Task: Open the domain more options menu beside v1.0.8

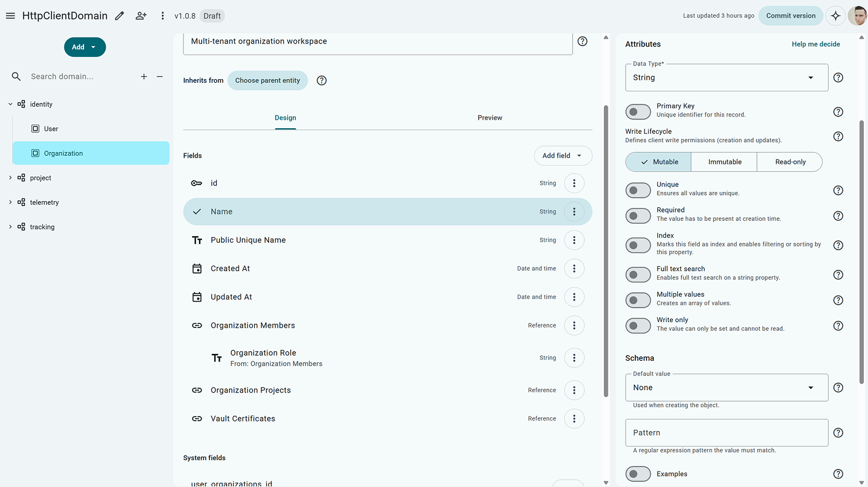Action: pos(163,16)
